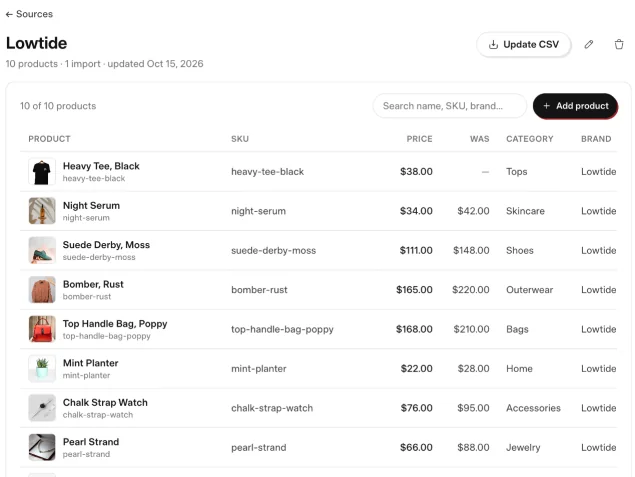This screenshot has width=635, height=477.
Task: Select the $148.00 was price
Action: (471, 250)
